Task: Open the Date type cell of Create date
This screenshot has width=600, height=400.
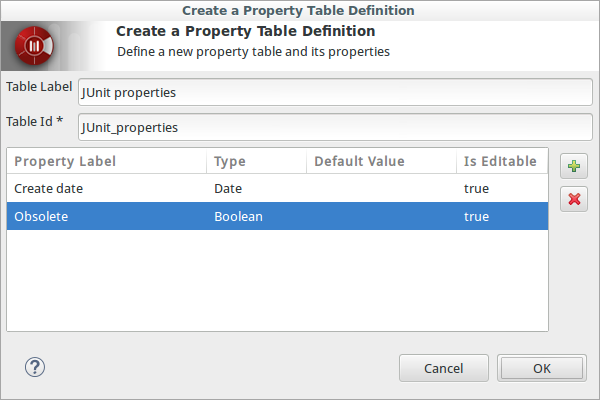Action: [x=228, y=188]
